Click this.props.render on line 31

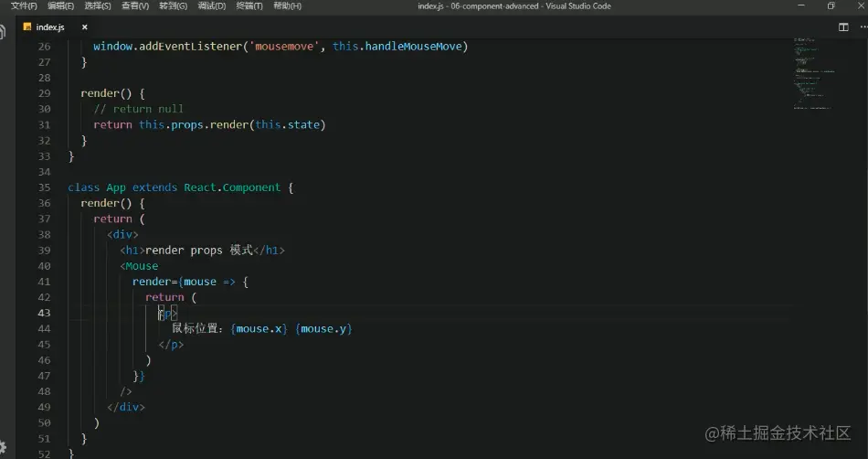(x=193, y=125)
